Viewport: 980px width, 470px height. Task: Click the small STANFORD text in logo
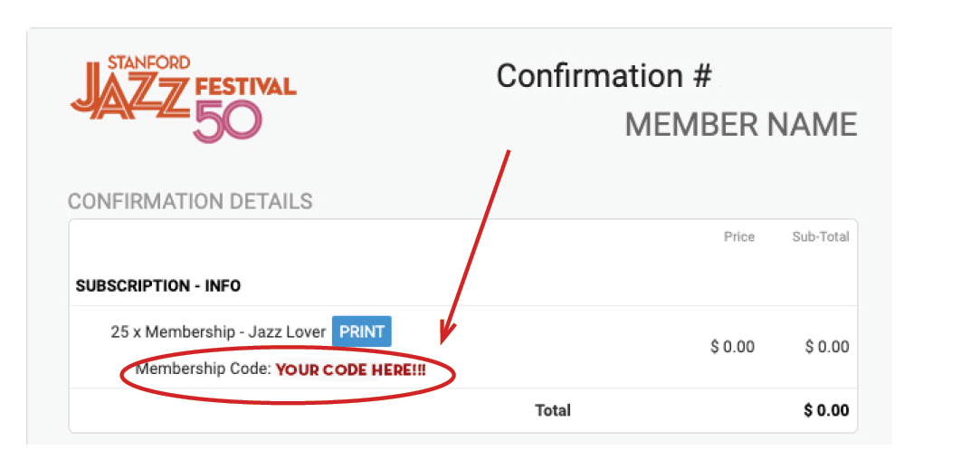point(148,62)
